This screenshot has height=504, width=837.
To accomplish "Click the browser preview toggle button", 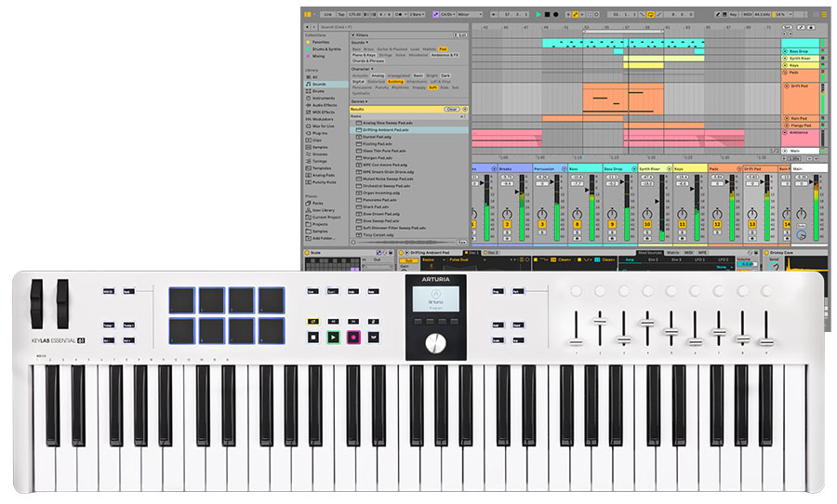I will [x=353, y=243].
